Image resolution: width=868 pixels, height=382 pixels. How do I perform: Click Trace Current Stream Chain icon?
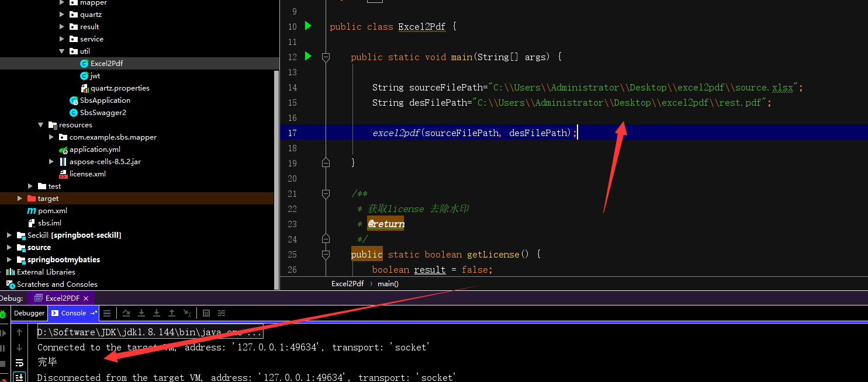(222, 313)
